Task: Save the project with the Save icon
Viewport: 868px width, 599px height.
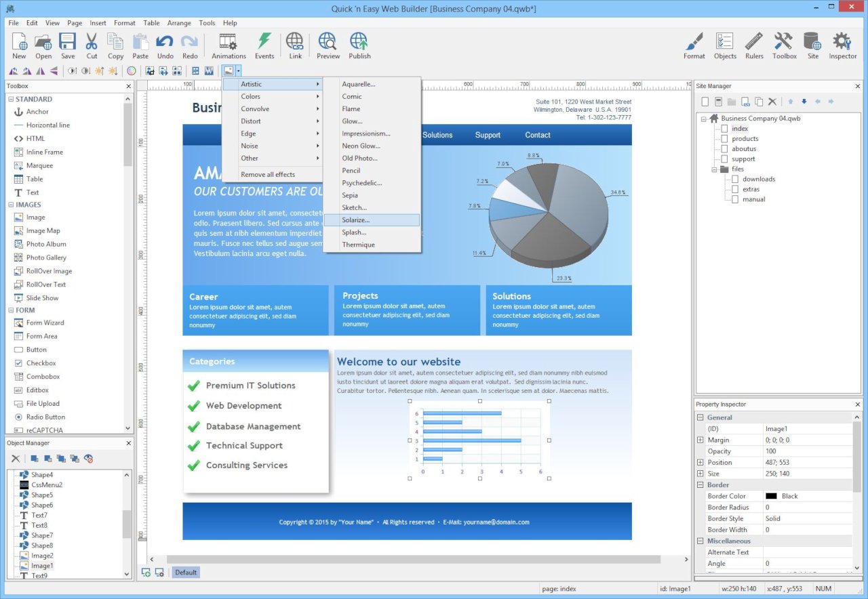Action: coord(68,41)
